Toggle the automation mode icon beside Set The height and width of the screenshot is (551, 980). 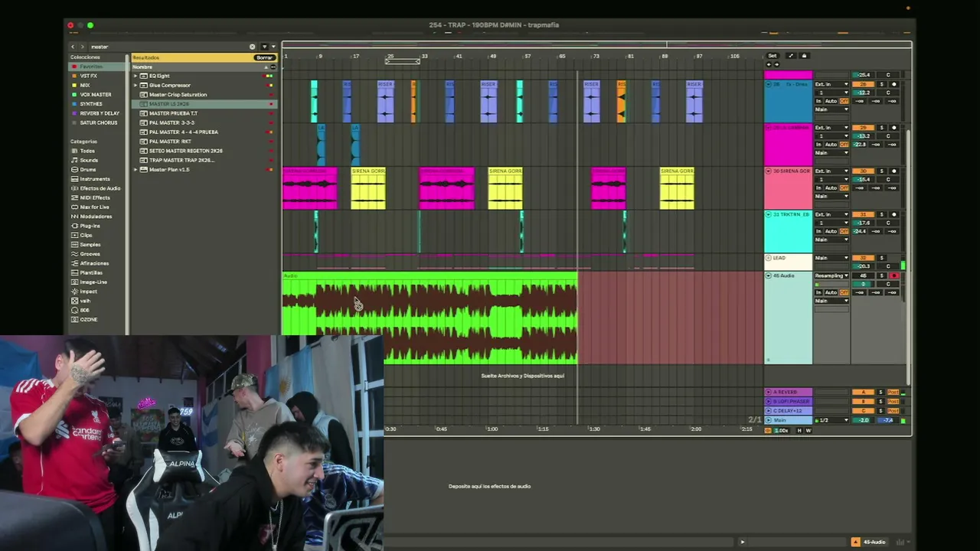791,56
